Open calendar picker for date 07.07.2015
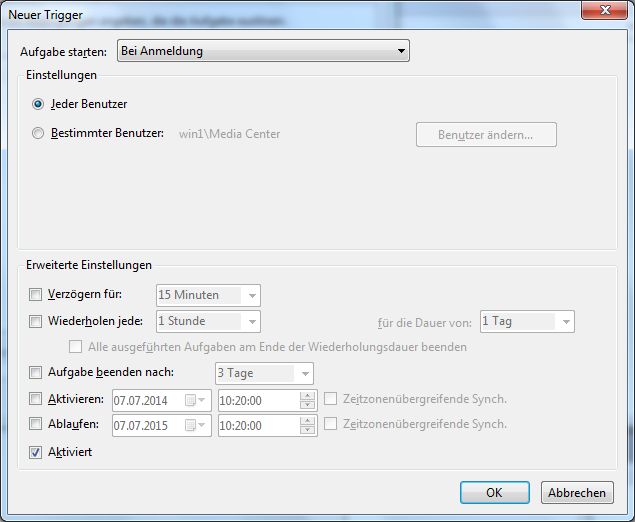 [x=195, y=425]
